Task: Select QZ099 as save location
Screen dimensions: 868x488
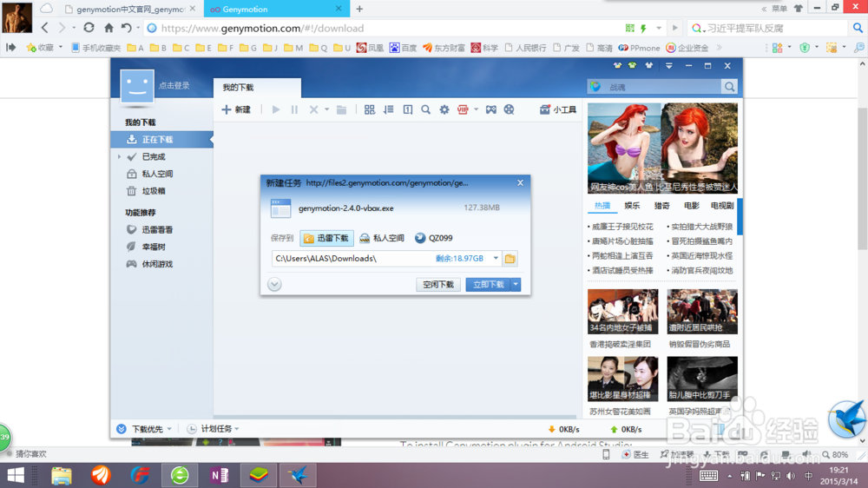Action: tap(433, 238)
